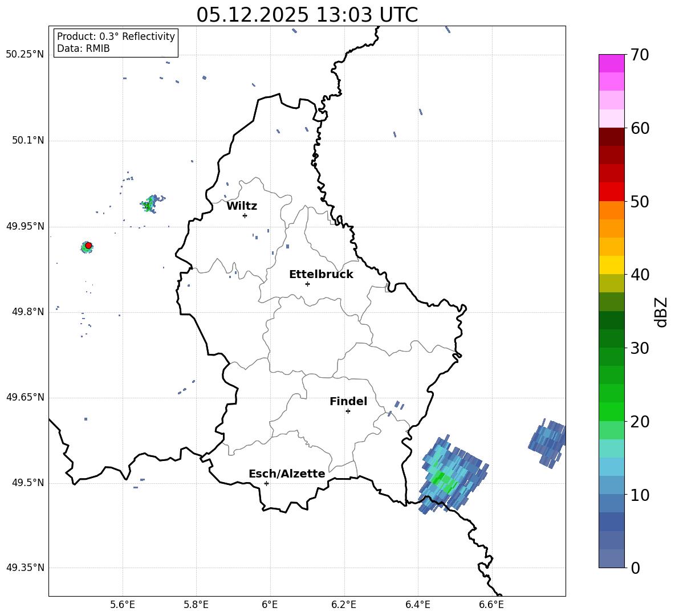This screenshot has width=675, height=616.
Task: Click the yellow colorbar segment at 40
Action: tap(611, 265)
